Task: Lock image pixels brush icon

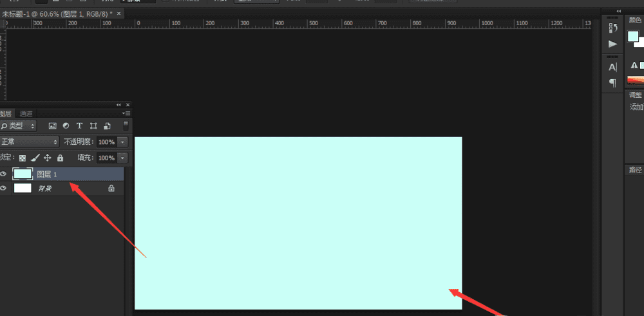Action: point(35,158)
